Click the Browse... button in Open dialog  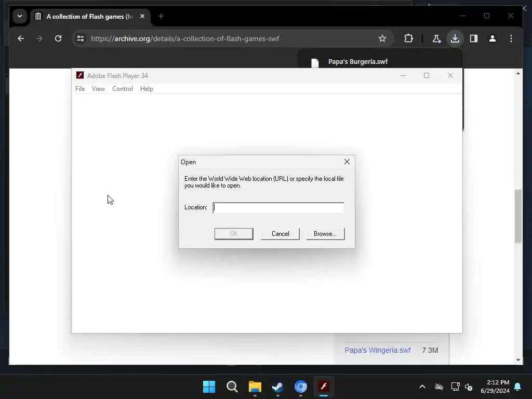[x=325, y=234]
